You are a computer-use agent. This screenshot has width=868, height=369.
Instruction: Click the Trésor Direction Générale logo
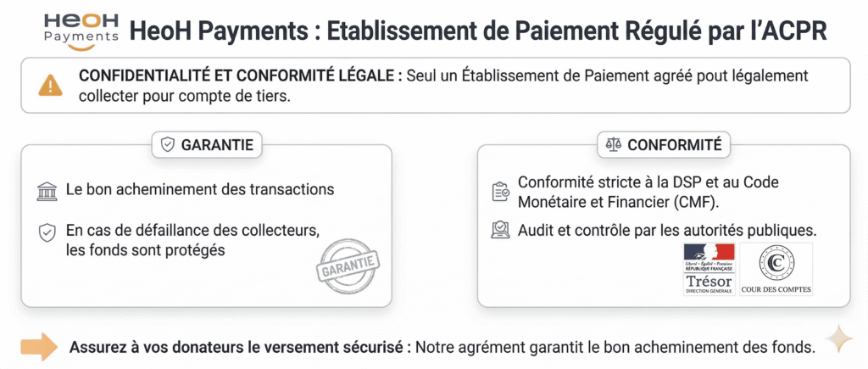709,269
